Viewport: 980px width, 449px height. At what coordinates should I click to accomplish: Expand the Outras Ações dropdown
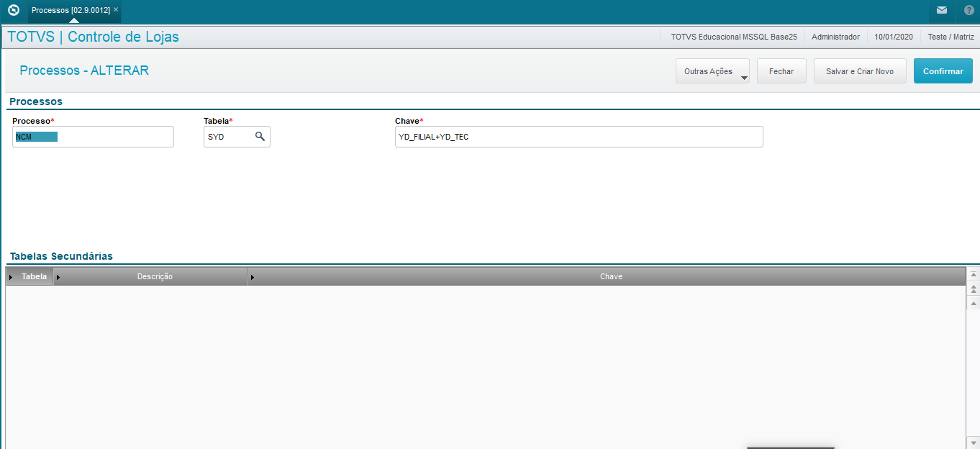click(712, 71)
